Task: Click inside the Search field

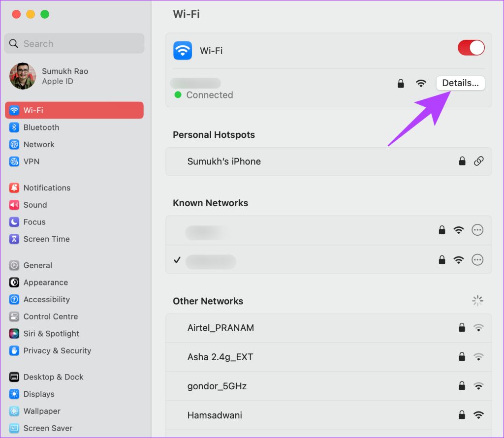Action: 74,43
